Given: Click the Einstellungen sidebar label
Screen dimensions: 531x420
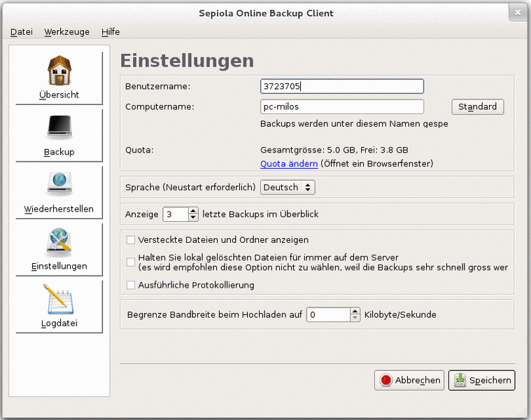Looking at the screenshot, I should [x=59, y=266].
